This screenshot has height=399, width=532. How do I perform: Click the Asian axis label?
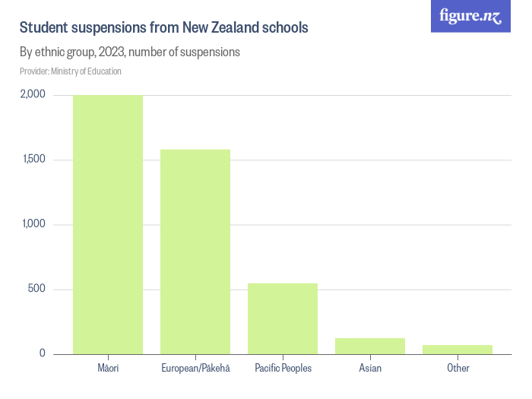370,369
